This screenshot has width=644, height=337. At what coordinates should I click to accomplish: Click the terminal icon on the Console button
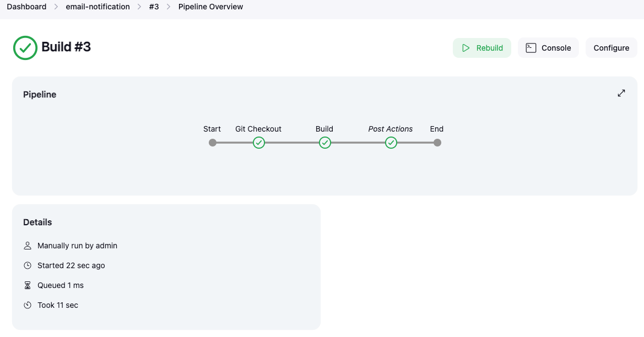(x=531, y=48)
